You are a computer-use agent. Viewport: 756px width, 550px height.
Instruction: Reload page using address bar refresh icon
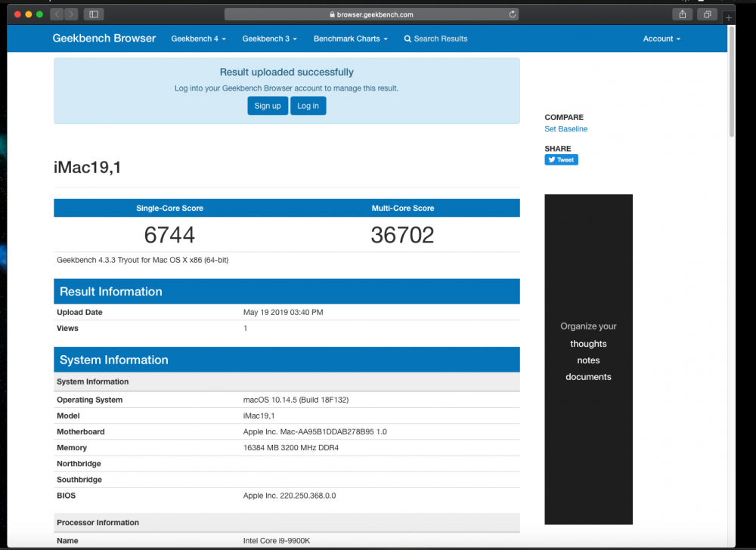[x=512, y=14]
